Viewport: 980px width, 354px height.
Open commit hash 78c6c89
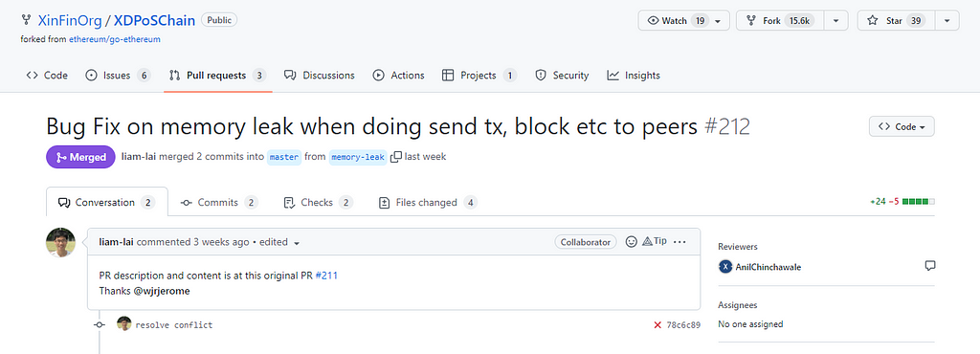[x=683, y=324]
